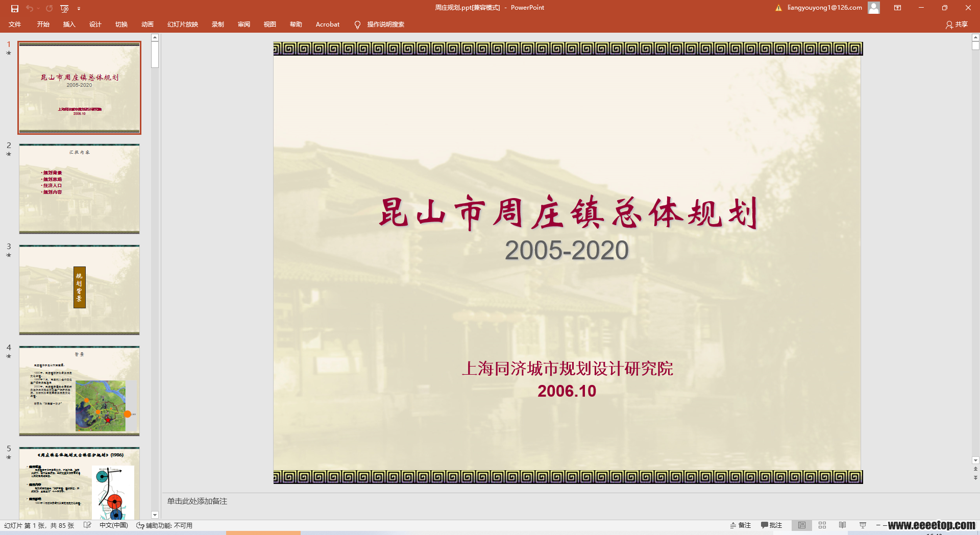Click animation star icon under slide 4 number
Image resolution: width=980 pixels, height=535 pixels.
point(9,356)
